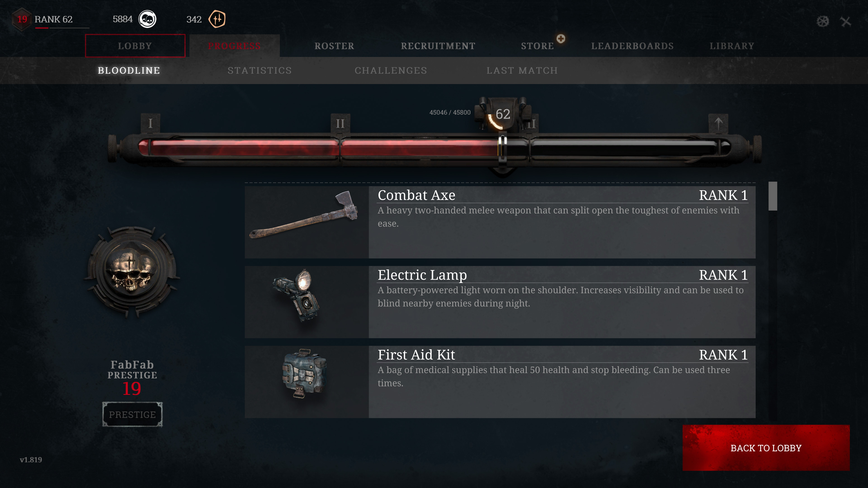Screen dimensions: 868x488
Task: Click the prestige 19 hexagon badge
Action: coord(22,19)
